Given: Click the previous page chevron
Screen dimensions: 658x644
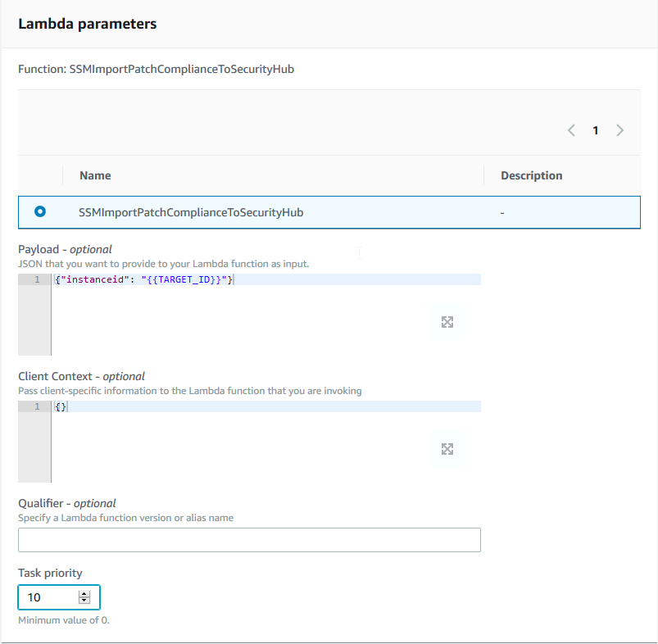Looking at the screenshot, I should tap(571, 129).
